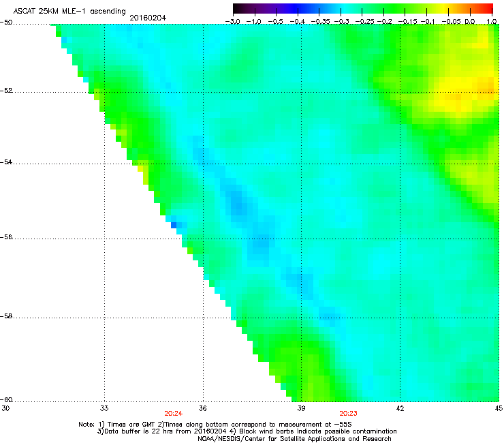Click the latitude label -60

point(6,399)
